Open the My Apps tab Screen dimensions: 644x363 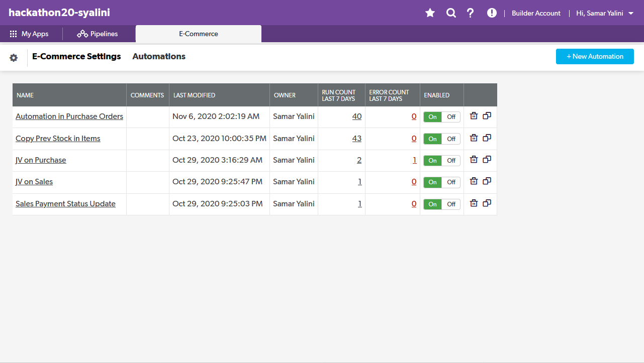[29, 34]
